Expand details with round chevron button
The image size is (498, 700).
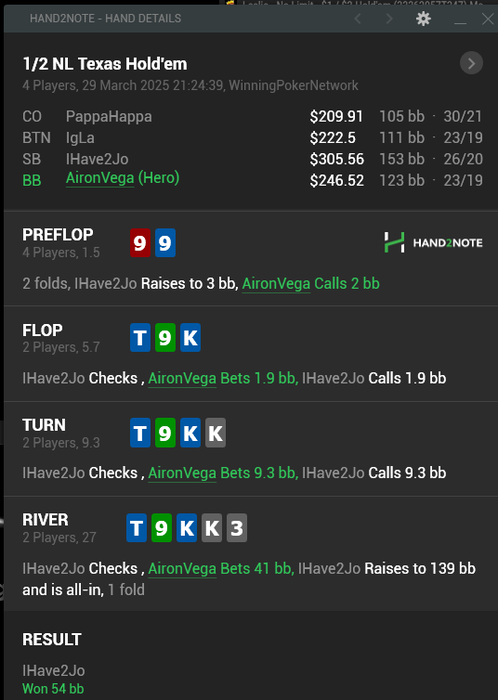click(x=471, y=63)
